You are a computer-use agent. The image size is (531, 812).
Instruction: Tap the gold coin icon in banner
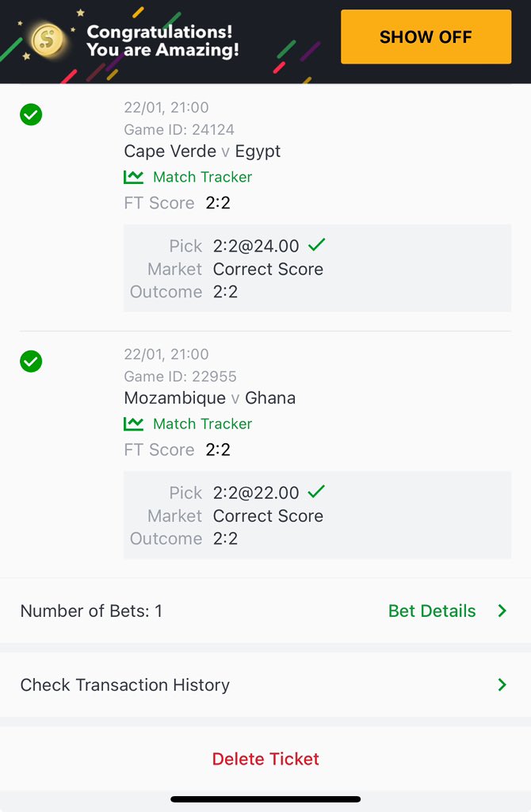[48, 40]
